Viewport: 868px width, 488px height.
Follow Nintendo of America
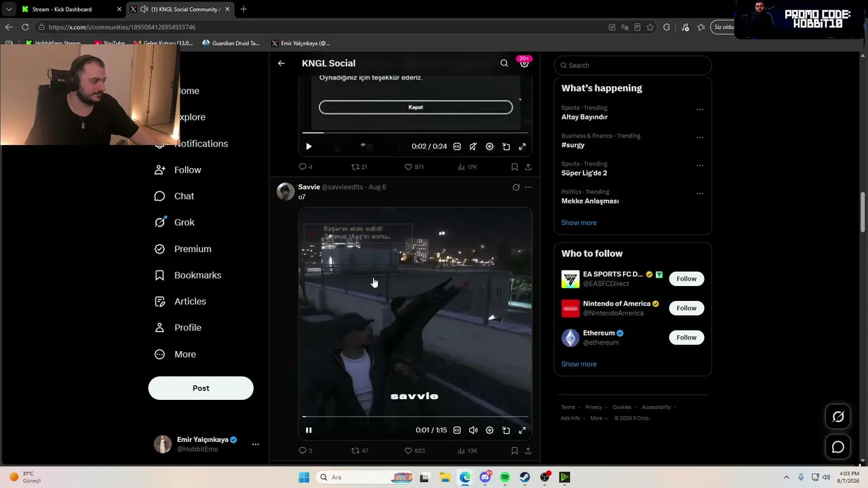[686, 308]
